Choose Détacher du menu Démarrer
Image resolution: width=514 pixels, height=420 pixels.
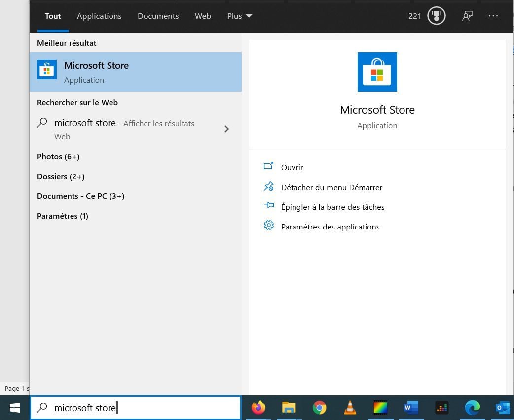click(x=331, y=188)
